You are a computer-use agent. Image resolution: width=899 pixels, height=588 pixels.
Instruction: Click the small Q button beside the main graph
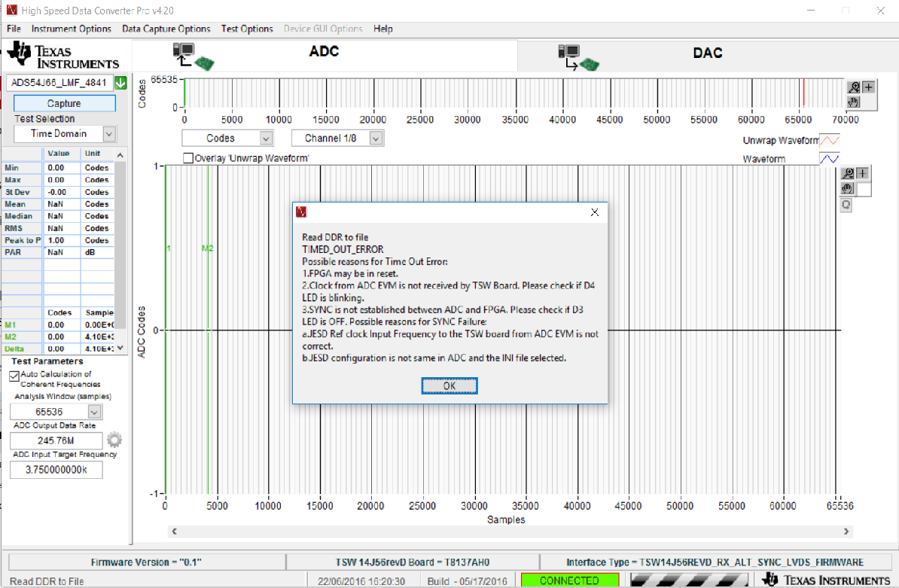coord(846,205)
